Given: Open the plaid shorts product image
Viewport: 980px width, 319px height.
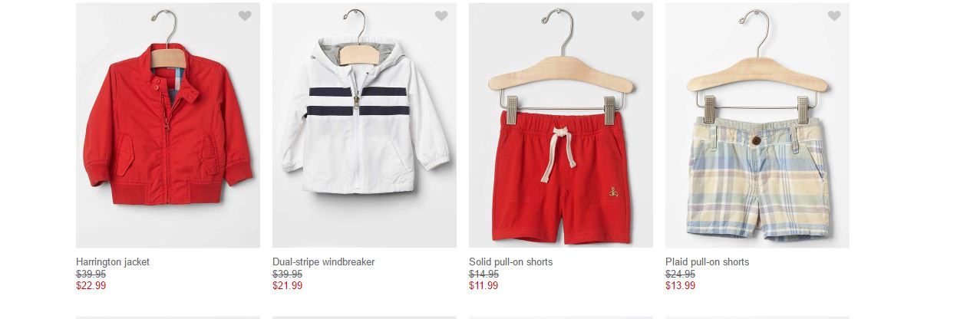Looking at the screenshot, I should click(757, 125).
